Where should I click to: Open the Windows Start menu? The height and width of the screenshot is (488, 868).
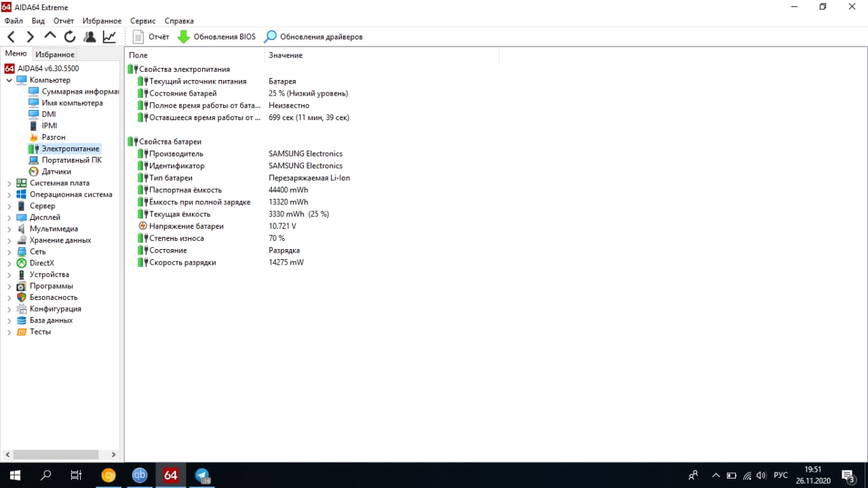(15, 475)
